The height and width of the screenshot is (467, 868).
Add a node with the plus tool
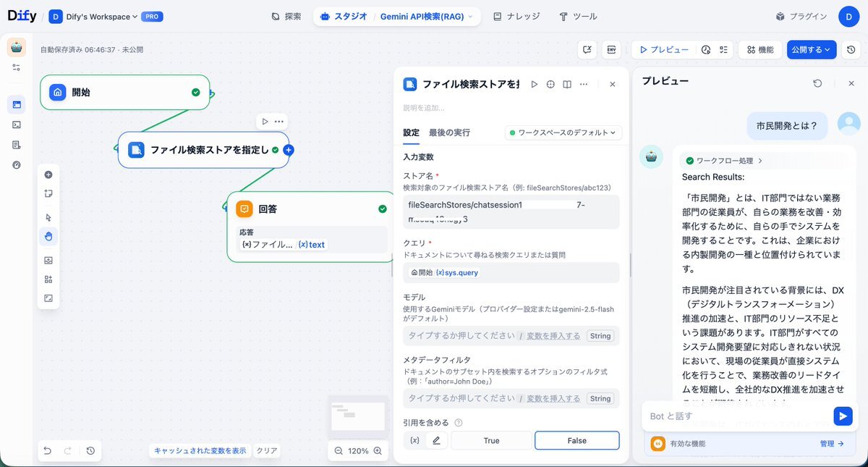point(48,174)
